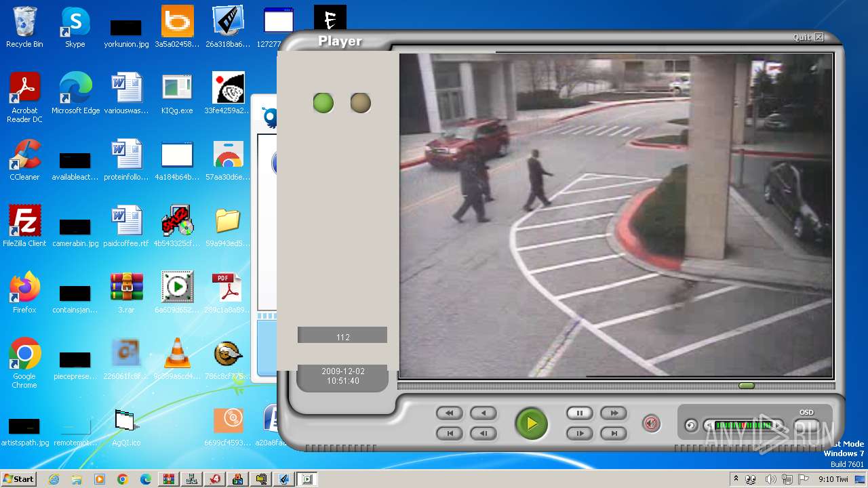Switch to the WinRAR taskbar button
This screenshot has height=488, width=868.
point(169,479)
